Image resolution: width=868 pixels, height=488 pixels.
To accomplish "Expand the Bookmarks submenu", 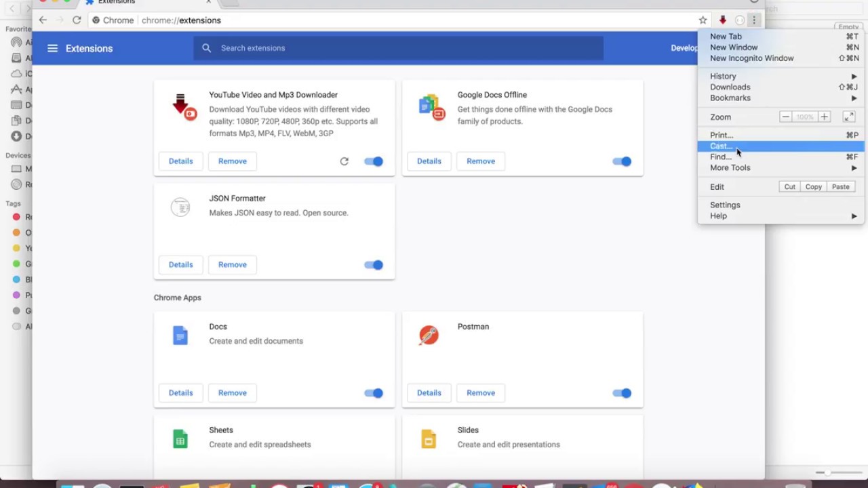I will coord(781,98).
